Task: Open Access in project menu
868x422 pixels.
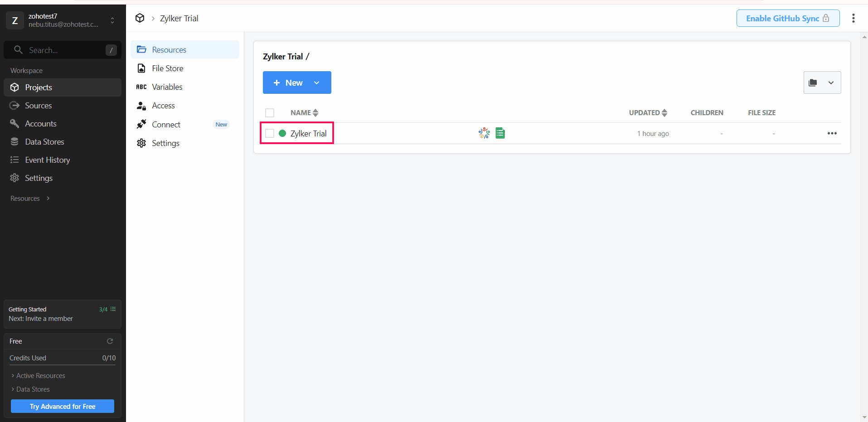Action: click(x=185, y=106)
